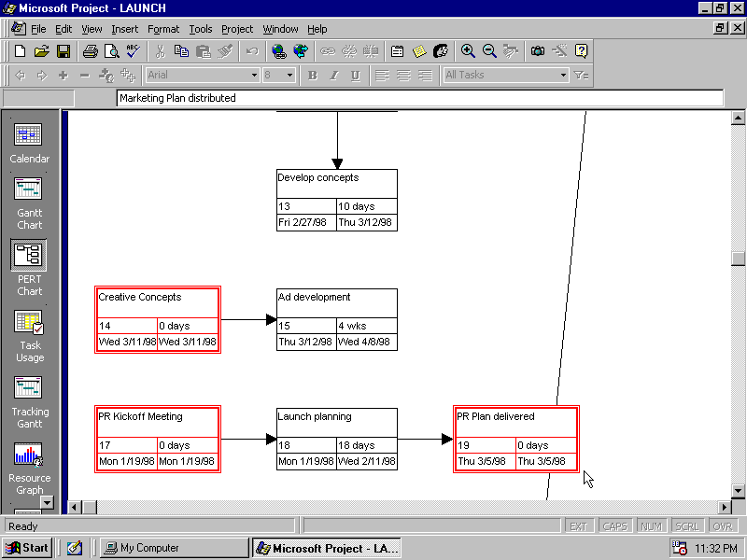Toggle Bold formatting button
Viewport: 747px width, 560px height.
point(313,76)
